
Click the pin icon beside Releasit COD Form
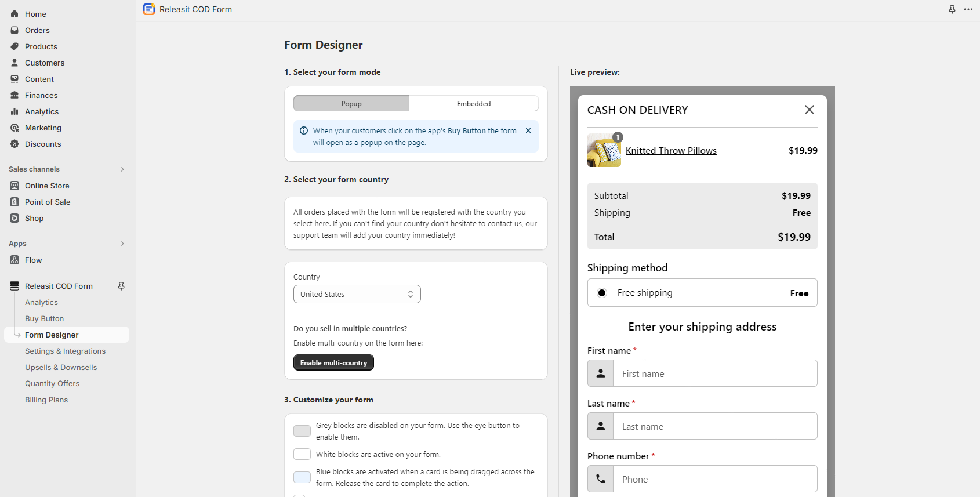(x=121, y=286)
